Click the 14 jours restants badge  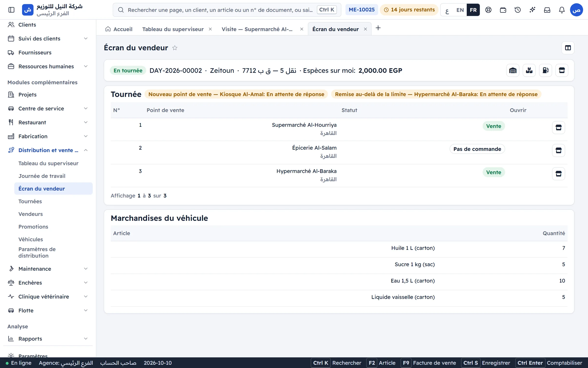pyautogui.click(x=409, y=10)
